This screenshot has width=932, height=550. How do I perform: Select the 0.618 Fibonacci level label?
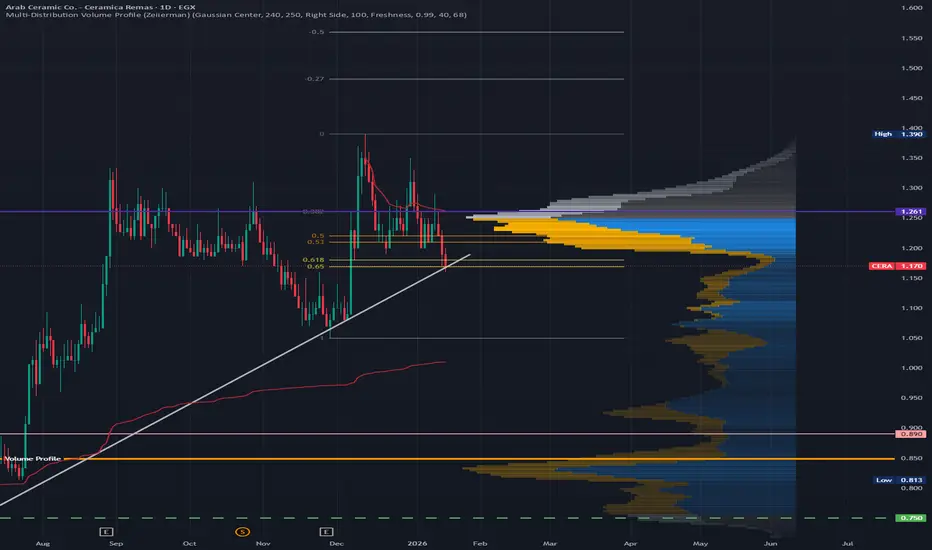[313, 260]
